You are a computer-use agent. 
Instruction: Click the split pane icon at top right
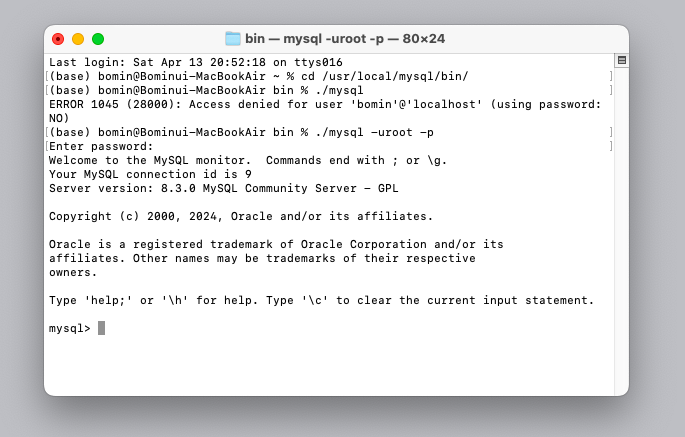[x=622, y=60]
